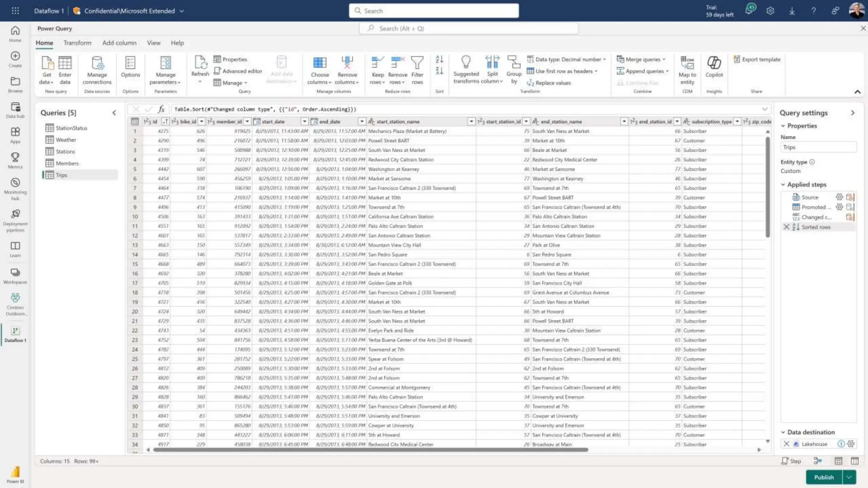868x488 pixels.
Task: Click the Publish button
Action: pos(823,477)
